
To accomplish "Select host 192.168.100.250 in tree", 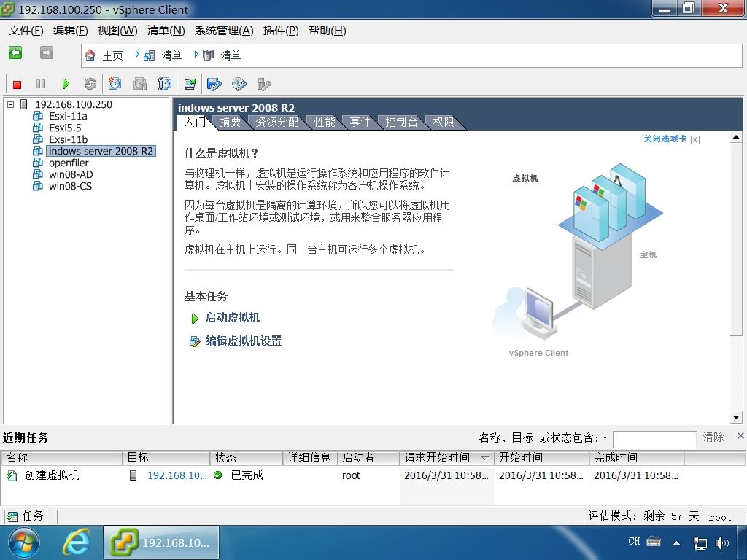I will [74, 105].
